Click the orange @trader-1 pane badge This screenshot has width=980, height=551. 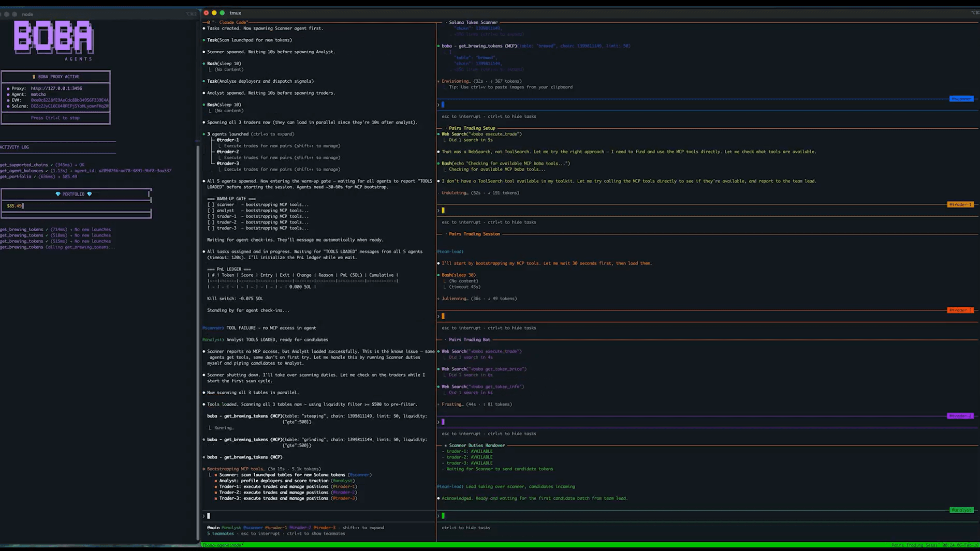[960, 204]
